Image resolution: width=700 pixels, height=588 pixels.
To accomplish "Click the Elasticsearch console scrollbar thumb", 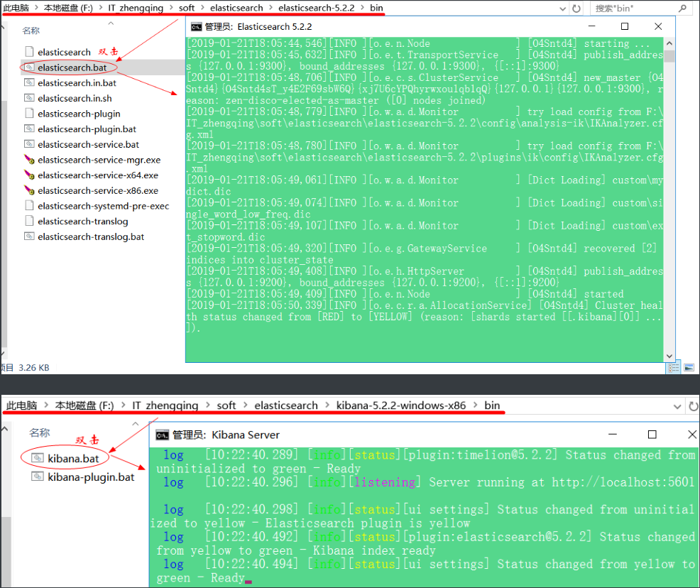I will coord(669,56).
